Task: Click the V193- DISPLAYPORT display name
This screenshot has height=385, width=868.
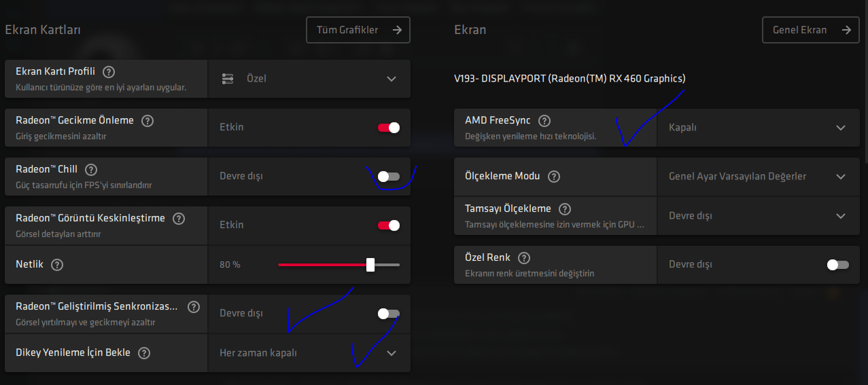Action: click(570, 79)
